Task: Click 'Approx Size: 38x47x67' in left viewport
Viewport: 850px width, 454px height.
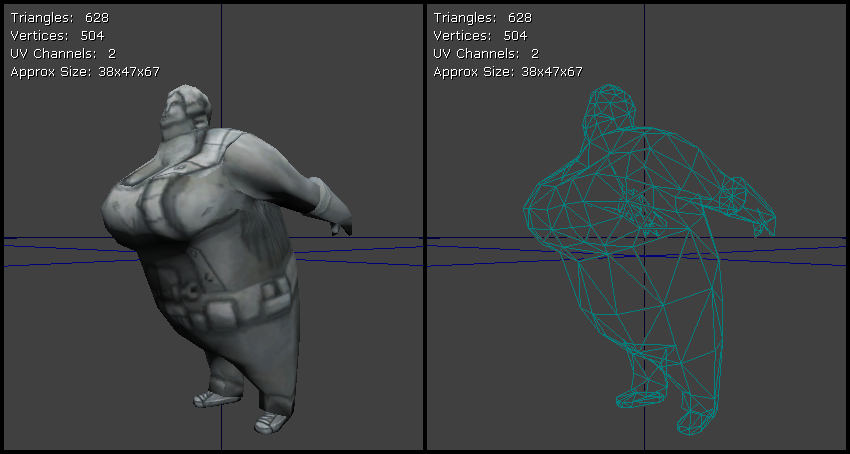Action: 85,72
